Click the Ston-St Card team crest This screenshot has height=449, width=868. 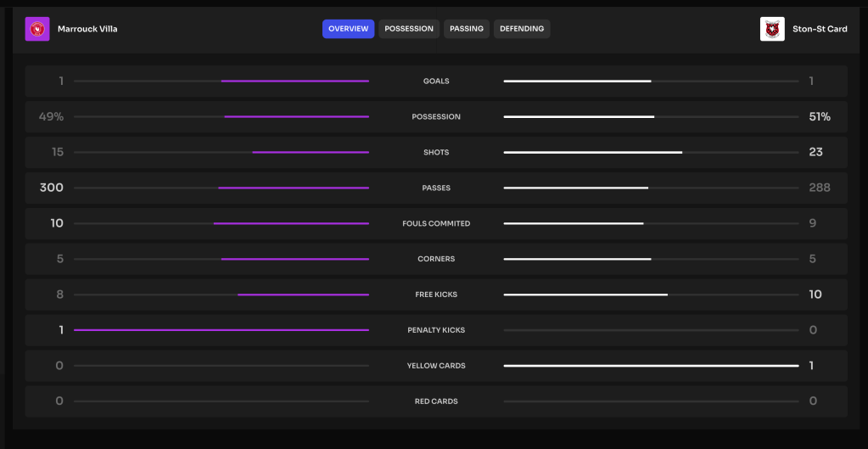pyautogui.click(x=772, y=29)
